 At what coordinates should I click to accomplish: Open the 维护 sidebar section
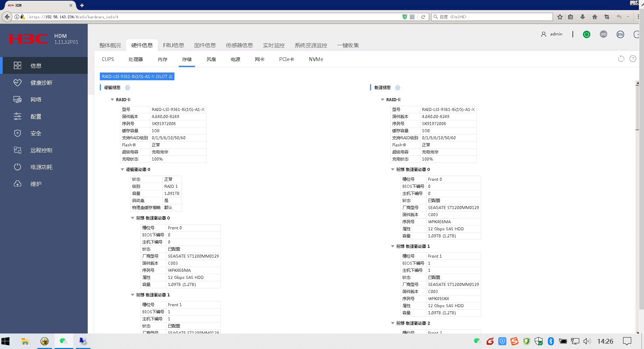(x=44, y=184)
